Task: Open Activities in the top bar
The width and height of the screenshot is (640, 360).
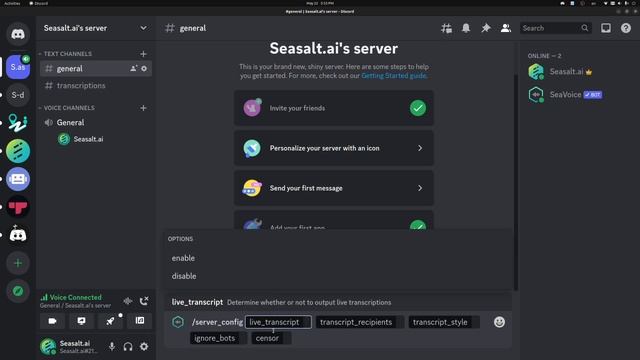Action: pyautogui.click(x=12, y=3)
